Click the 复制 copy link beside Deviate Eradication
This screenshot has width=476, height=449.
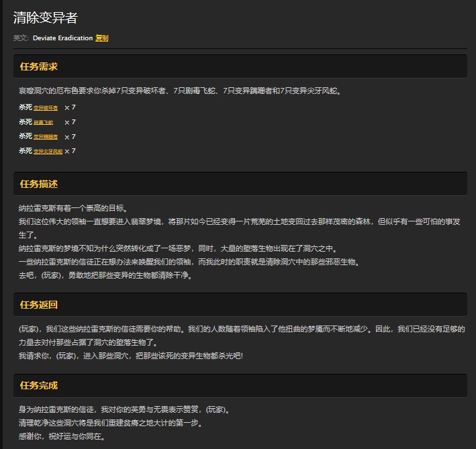(x=101, y=38)
